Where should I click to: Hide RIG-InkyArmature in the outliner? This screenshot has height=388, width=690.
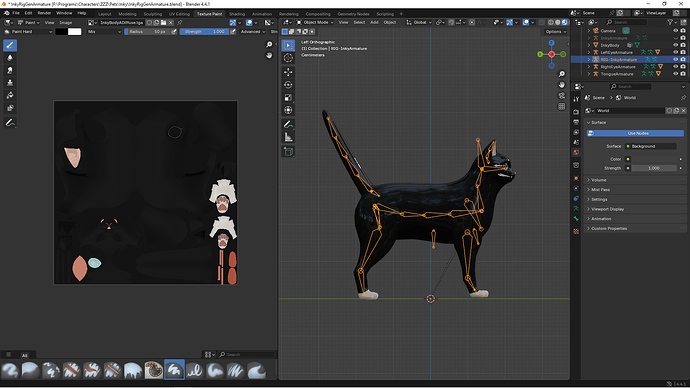(x=675, y=59)
